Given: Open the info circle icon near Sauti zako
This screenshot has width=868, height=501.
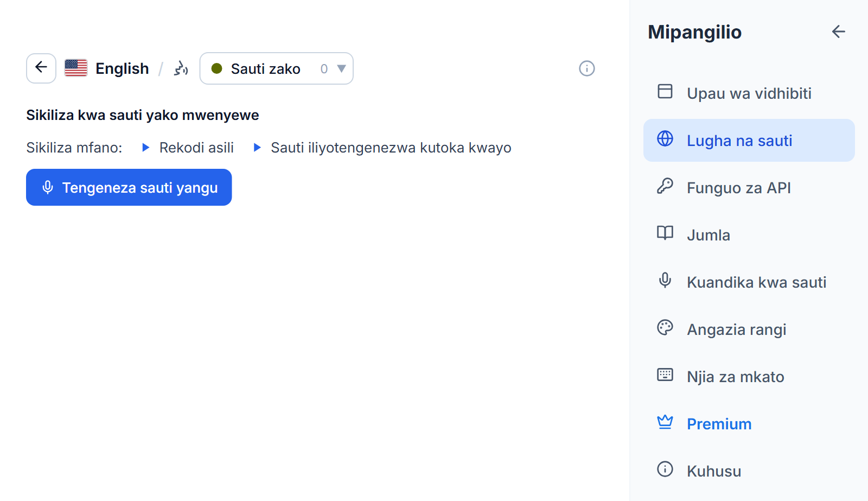Looking at the screenshot, I should (x=587, y=68).
